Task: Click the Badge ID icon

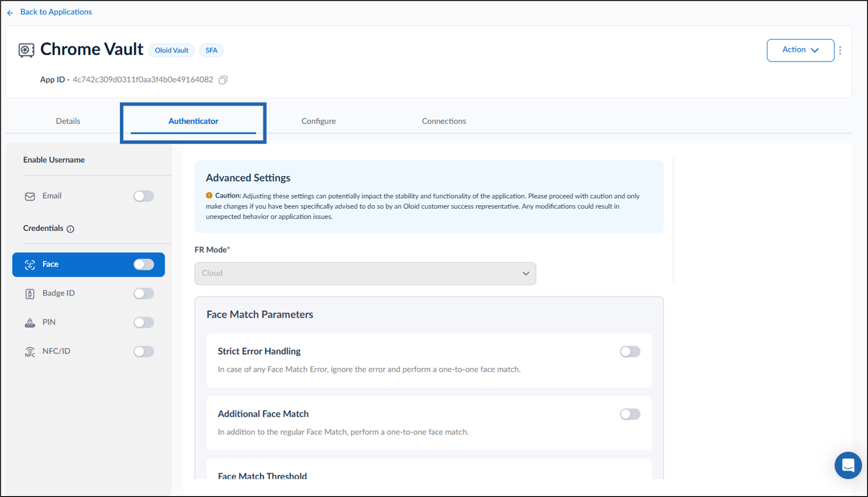Action: click(30, 294)
